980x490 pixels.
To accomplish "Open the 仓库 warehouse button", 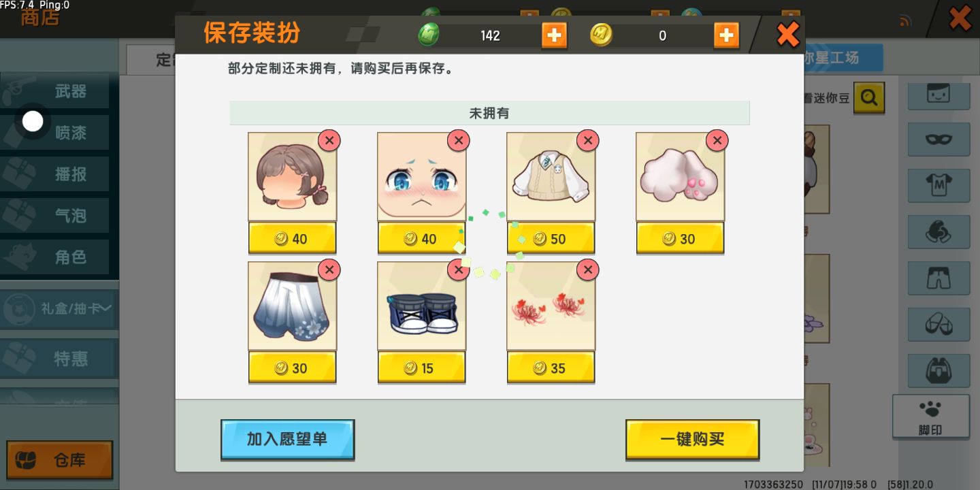I will click(59, 460).
